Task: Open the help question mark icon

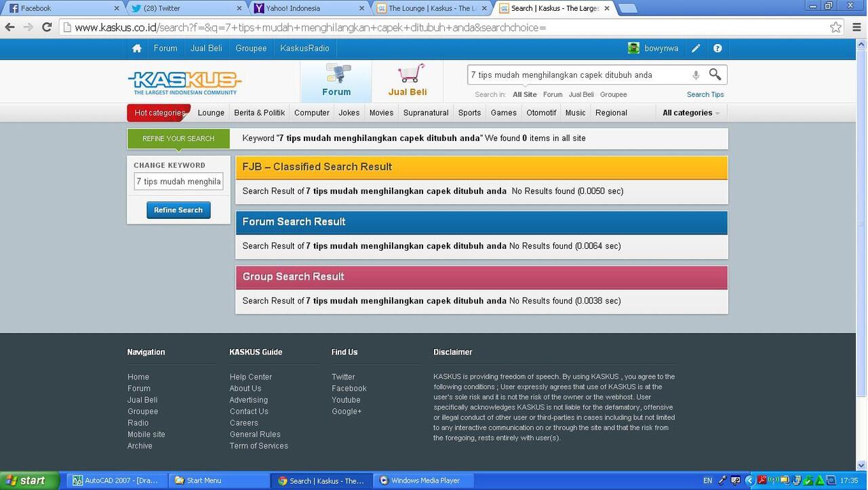Action: [717, 48]
